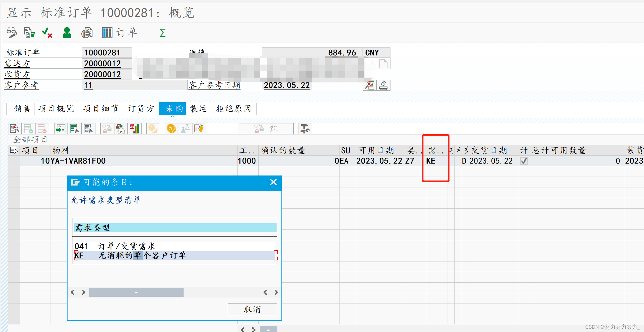The height and width of the screenshot is (332, 644).
Task: Open the 项目概览 tab
Action: click(x=56, y=109)
